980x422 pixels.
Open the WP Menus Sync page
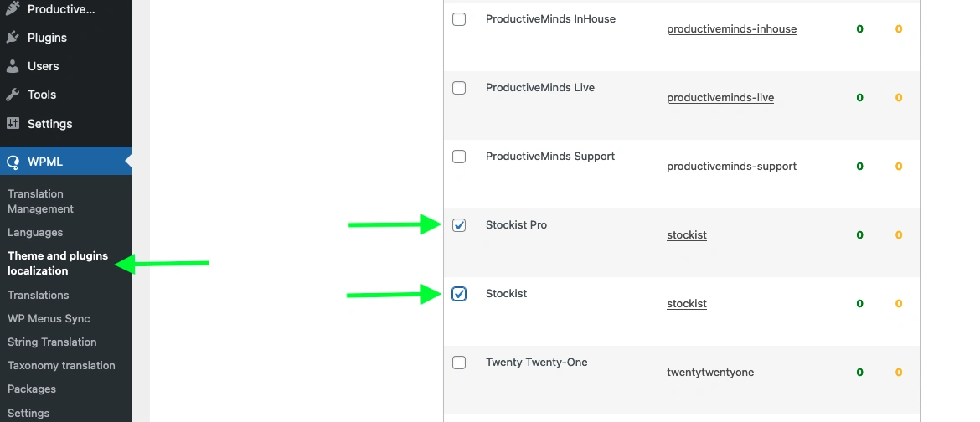[49, 318]
